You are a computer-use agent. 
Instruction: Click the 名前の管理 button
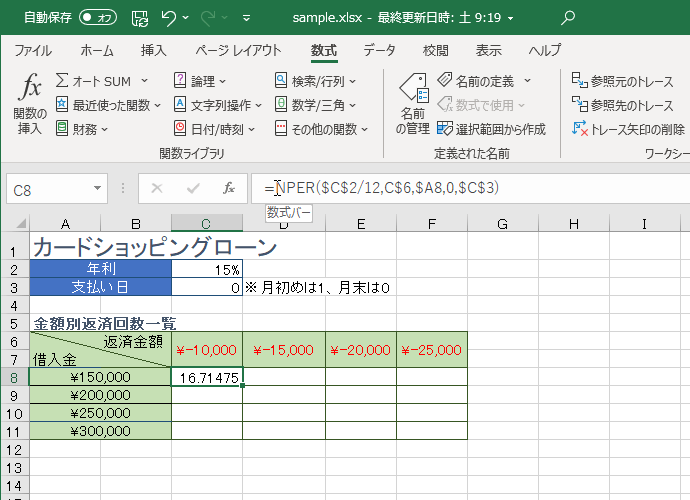pyautogui.click(x=413, y=105)
